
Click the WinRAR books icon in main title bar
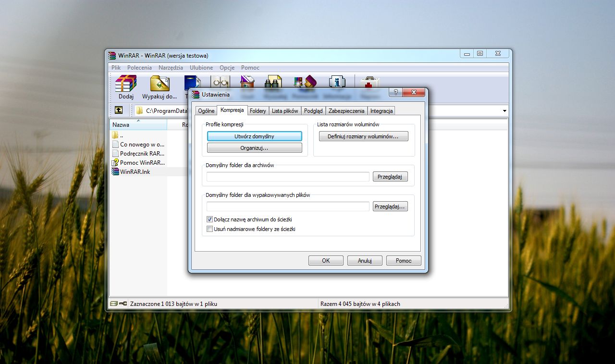pyautogui.click(x=112, y=55)
